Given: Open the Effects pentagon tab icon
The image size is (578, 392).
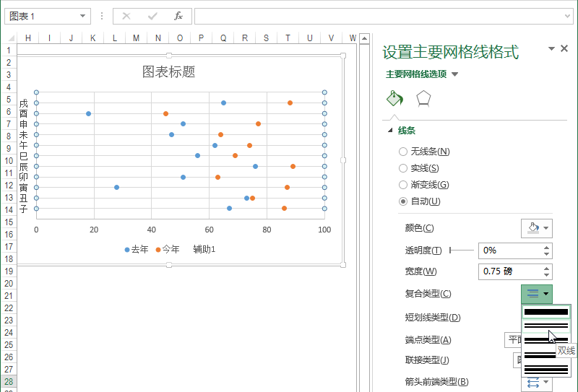Looking at the screenshot, I should tap(423, 99).
